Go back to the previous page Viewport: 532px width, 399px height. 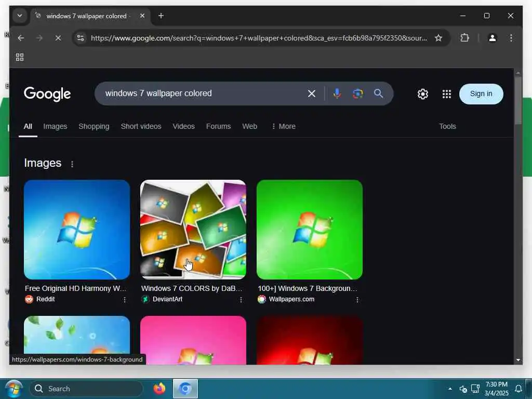coord(21,38)
